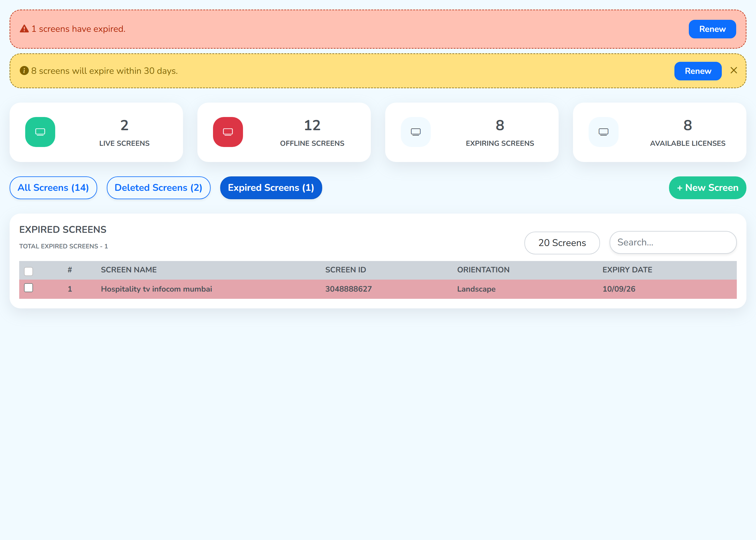Click the red warning triangle icon
756x540 pixels.
[24, 29]
